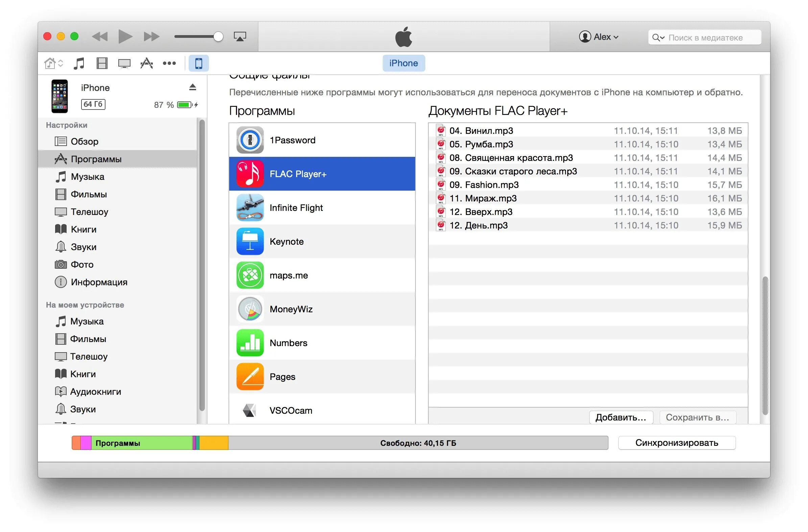This screenshot has height=532, width=808.
Task: Open Телешоу under На моем устройстве
Action: click(117, 357)
